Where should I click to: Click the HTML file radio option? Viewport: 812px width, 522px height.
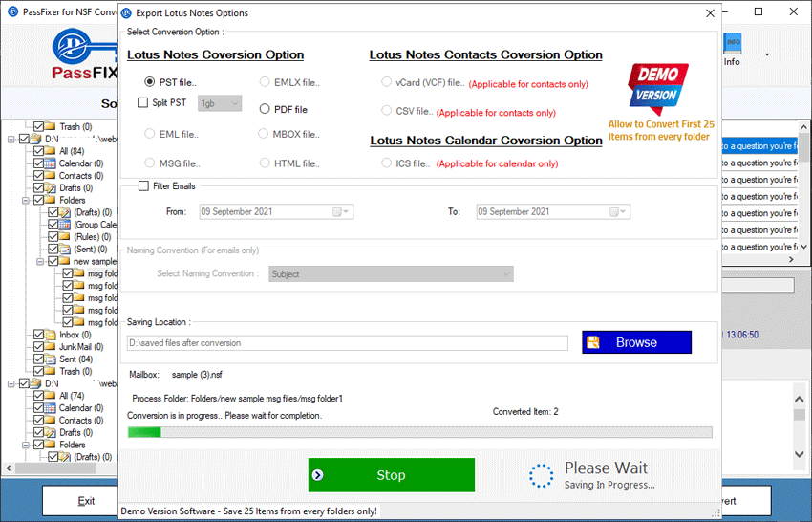pyautogui.click(x=265, y=163)
